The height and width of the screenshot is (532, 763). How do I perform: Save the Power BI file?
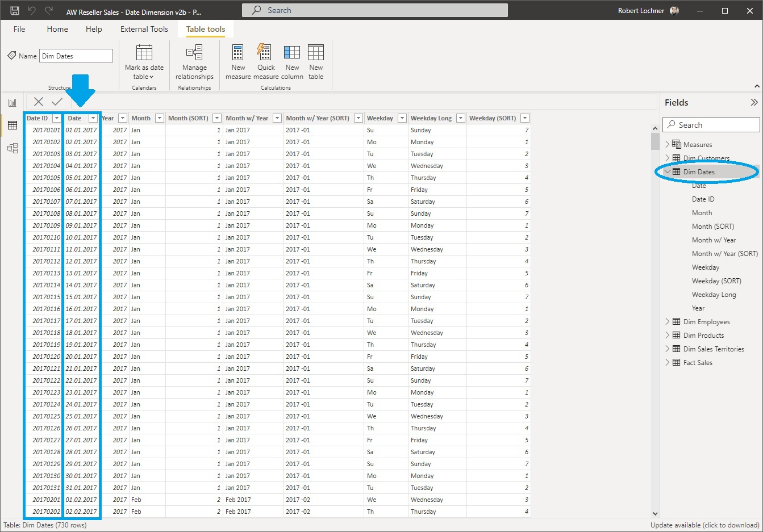coord(14,10)
